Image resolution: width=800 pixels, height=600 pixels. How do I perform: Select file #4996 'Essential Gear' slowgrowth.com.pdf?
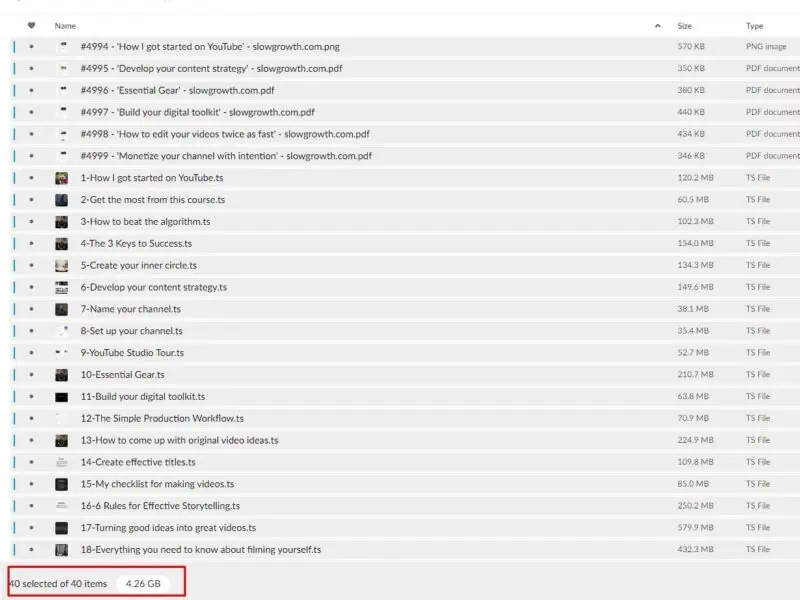click(178, 90)
